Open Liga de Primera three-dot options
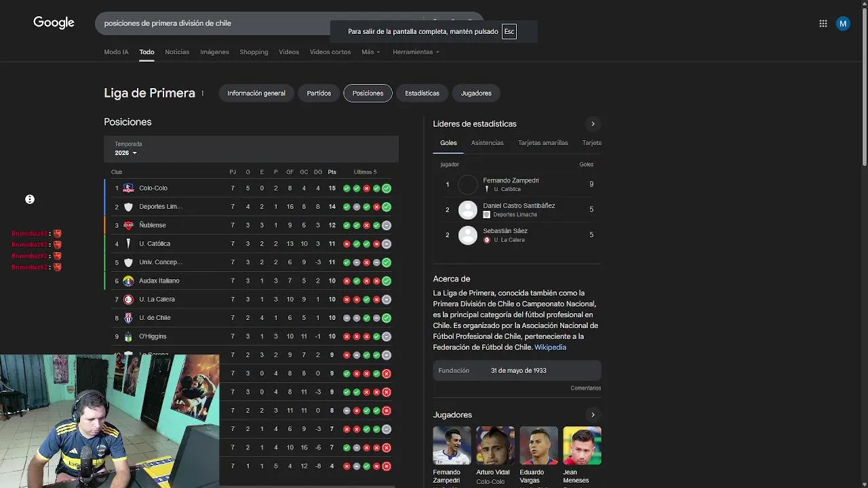The image size is (868, 488). (x=202, y=94)
